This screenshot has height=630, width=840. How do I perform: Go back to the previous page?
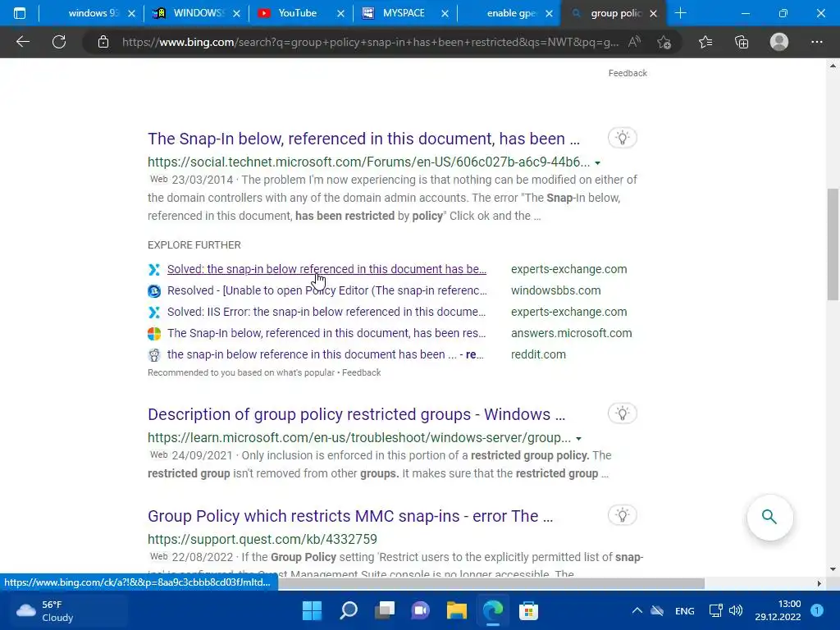tap(22, 42)
